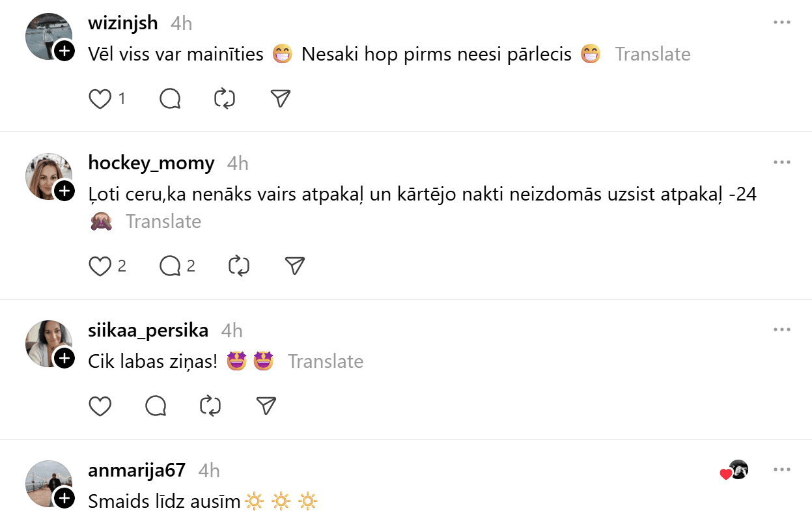Translate wizinjsh's comment

652,54
